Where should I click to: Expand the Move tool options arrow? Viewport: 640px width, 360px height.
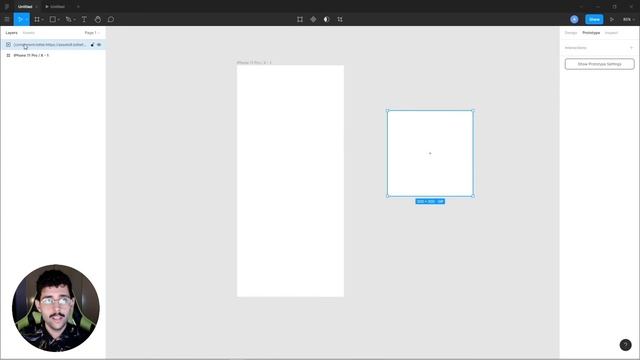tap(27, 20)
